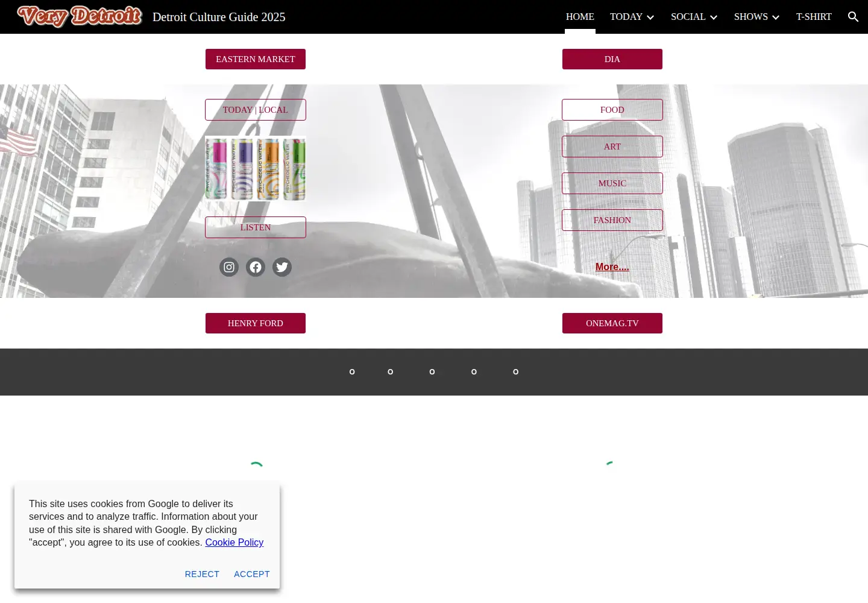Click the Psychedelic Water cans image
The image size is (868, 603).
pyautogui.click(x=256, y=168)
